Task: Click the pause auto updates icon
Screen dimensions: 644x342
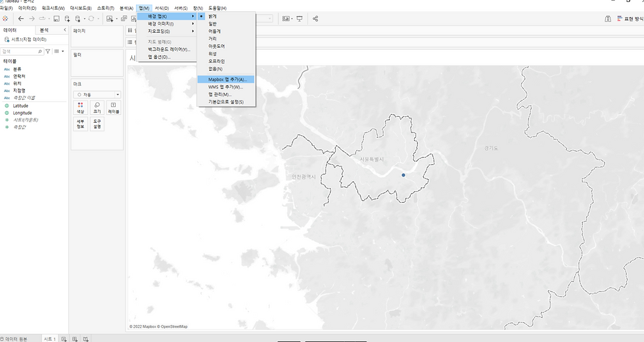Action: tap(78, 18)
